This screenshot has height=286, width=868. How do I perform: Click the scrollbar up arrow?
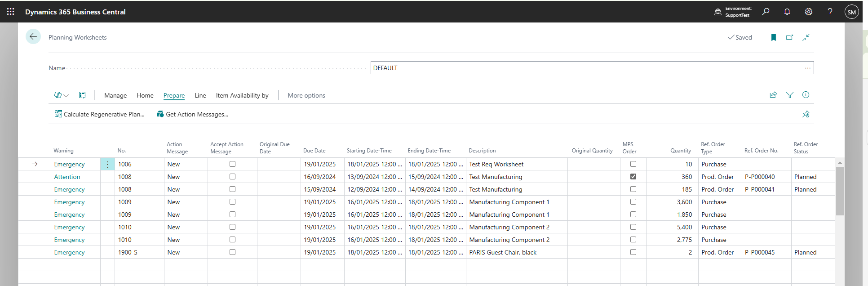point(840,163)
